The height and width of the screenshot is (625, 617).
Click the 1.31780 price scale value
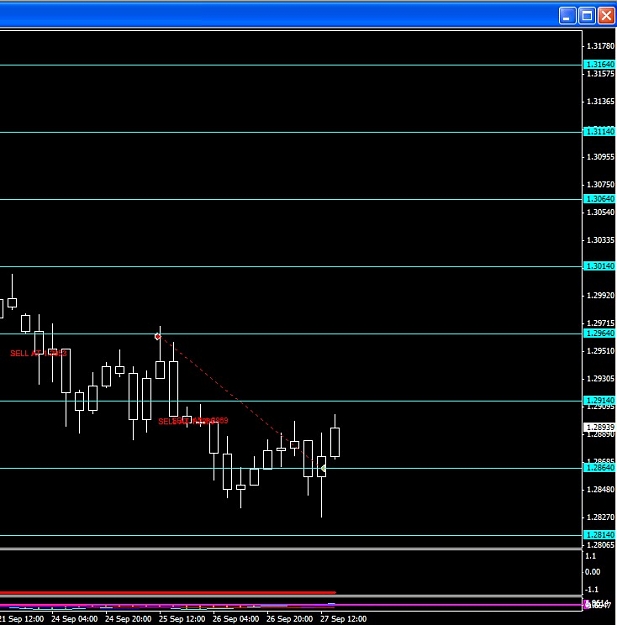[x=600, y=46]
